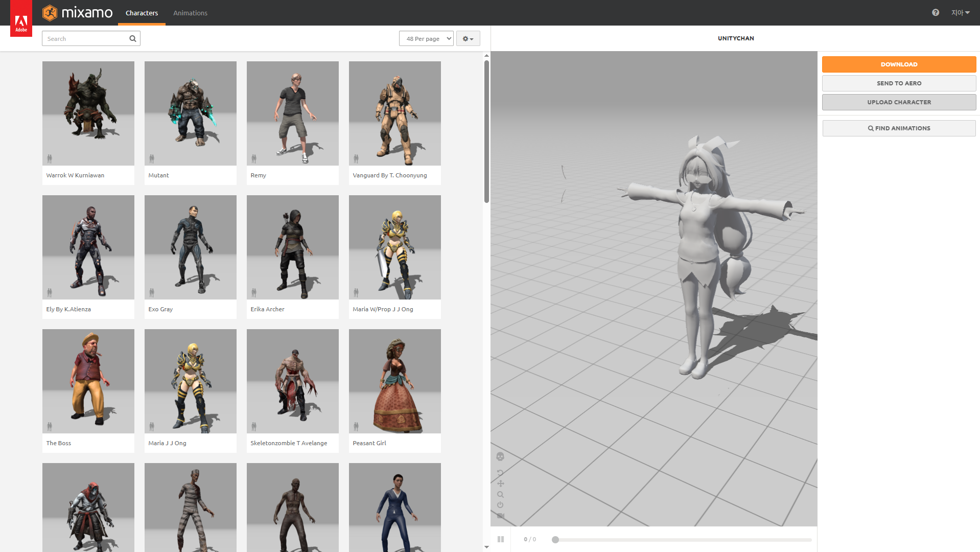Click the Adobe logo
This screenshot has height=552, width=980.
point(21,18)
